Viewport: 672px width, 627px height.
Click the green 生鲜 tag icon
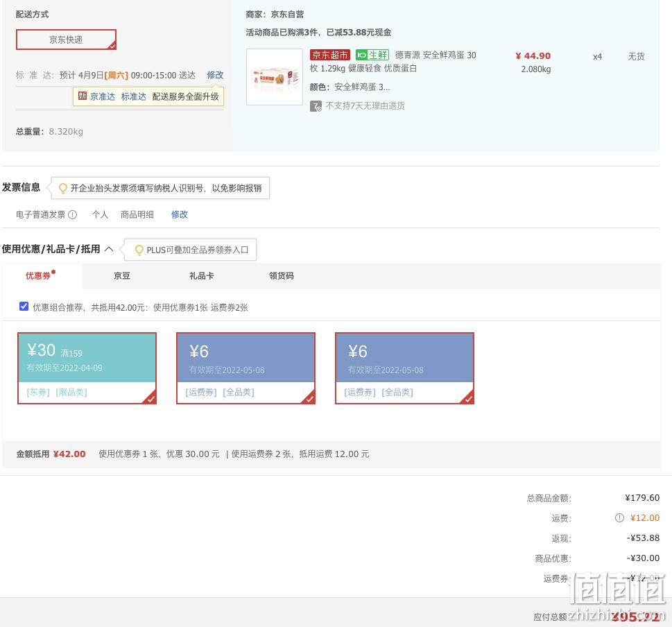click(x=372, y=55)
